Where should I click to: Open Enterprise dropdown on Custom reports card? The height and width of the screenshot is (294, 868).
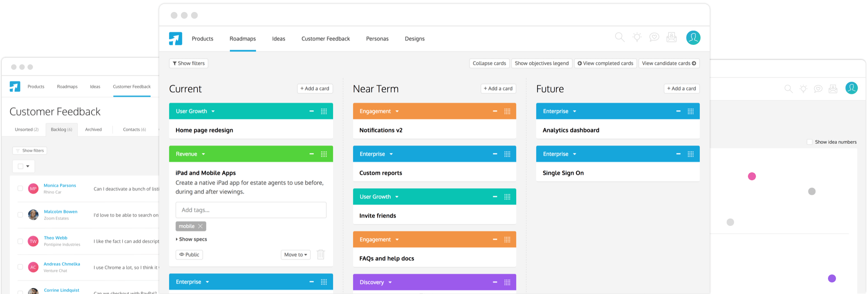pyautogui.click(x=391, y=154)
